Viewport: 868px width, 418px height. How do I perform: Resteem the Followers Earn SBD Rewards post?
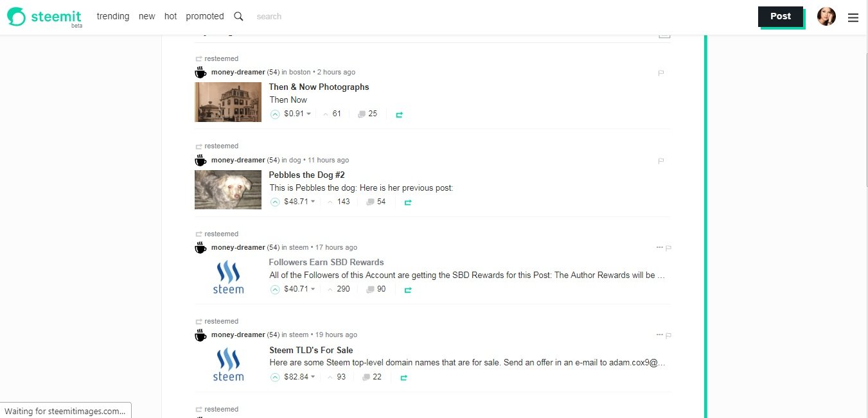pyautogui.click(x=407, y=290)
